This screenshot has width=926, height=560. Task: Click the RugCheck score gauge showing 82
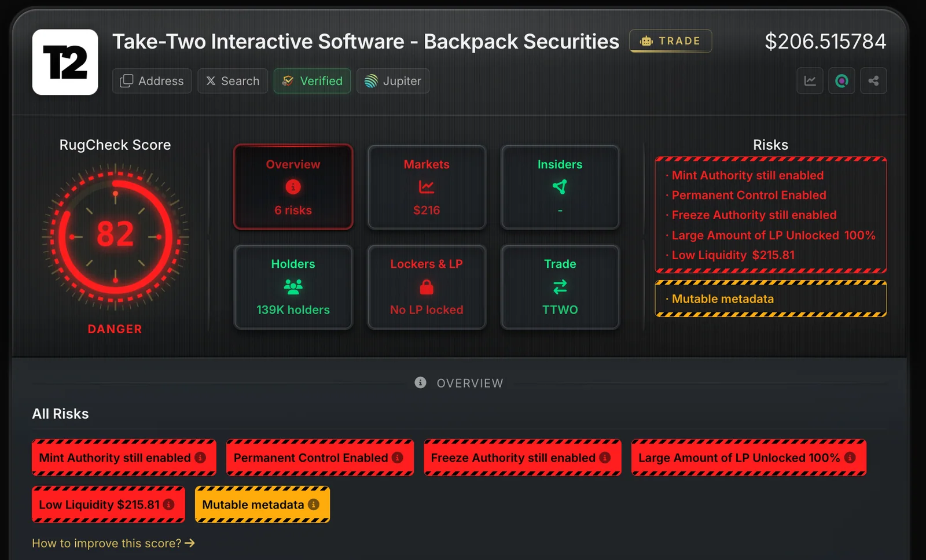(115, 236)
